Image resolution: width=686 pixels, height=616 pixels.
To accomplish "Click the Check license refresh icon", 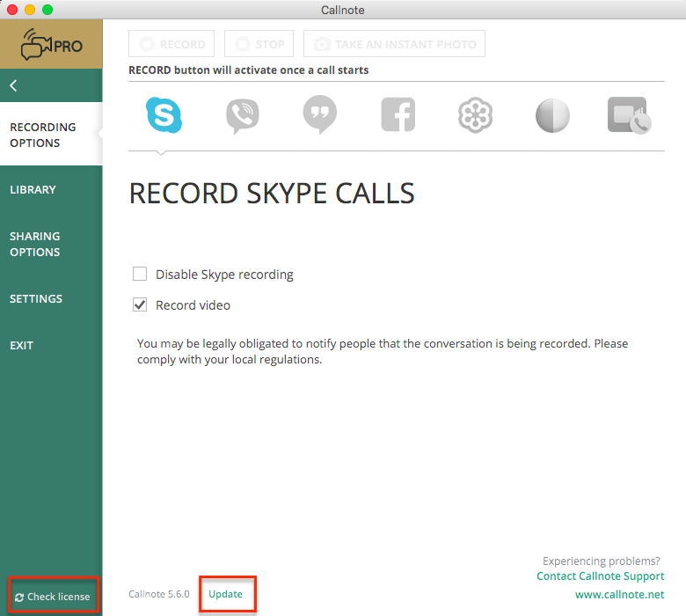I will pos(18,598).
